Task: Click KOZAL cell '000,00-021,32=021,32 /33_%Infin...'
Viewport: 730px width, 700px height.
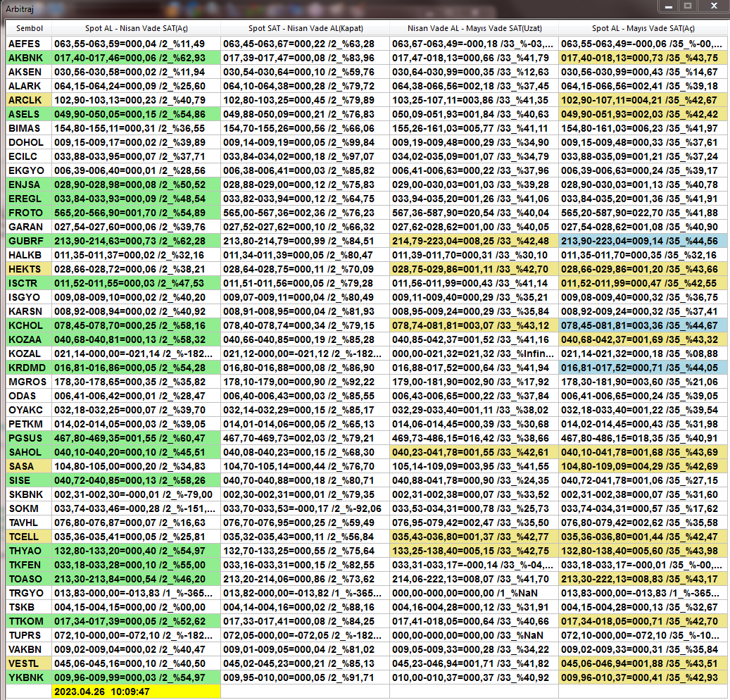Action: [474, 354]
